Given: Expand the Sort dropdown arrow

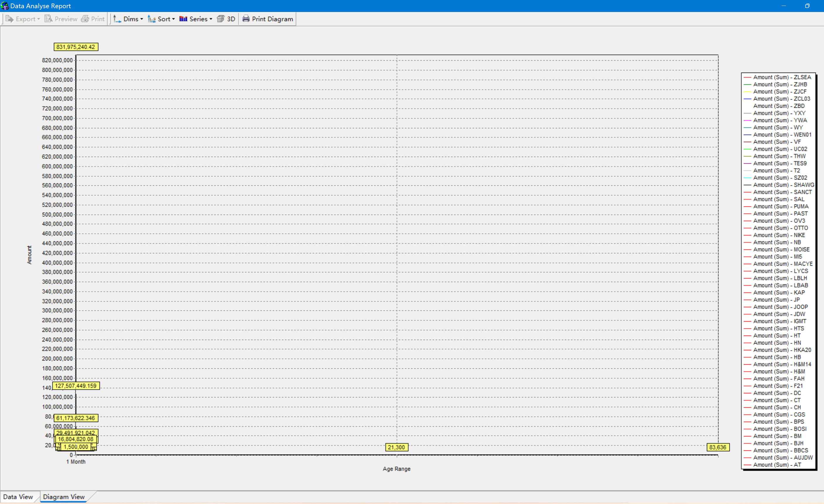Looking at the screenshot, I should [174, 19].
